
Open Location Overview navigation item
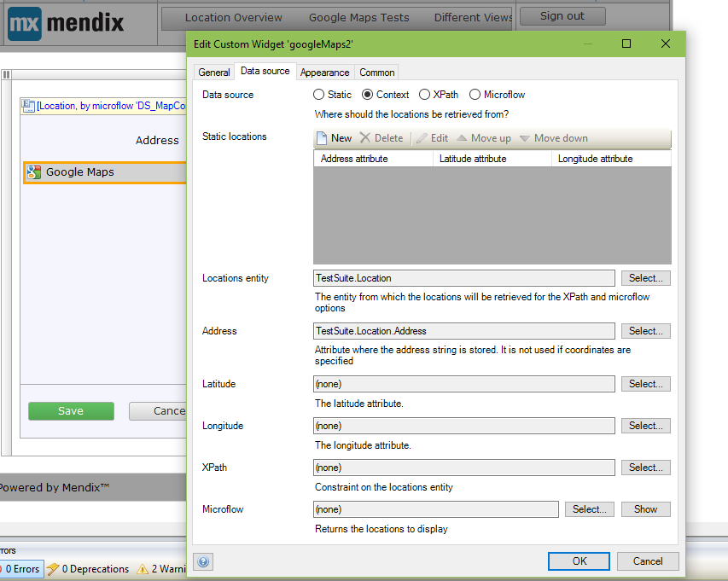tap(234, 18)
